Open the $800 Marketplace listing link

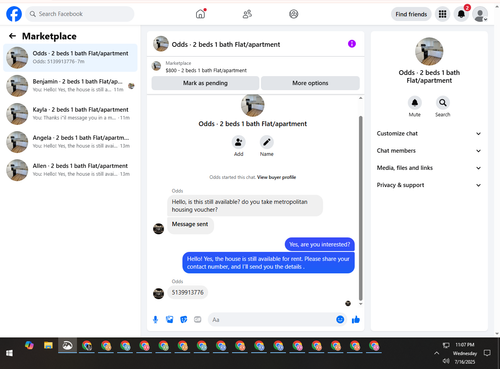click(x=206, y=70)
